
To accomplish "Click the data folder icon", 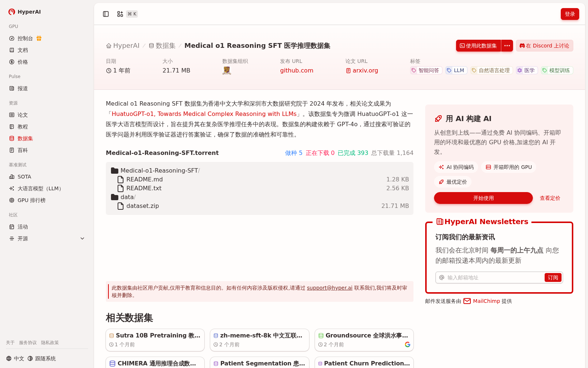I will tap(115, 197).
